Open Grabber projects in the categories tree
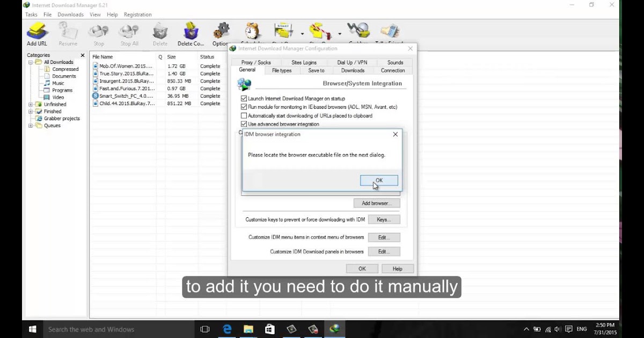The image size is (644, 338). [x=57, y=119]
